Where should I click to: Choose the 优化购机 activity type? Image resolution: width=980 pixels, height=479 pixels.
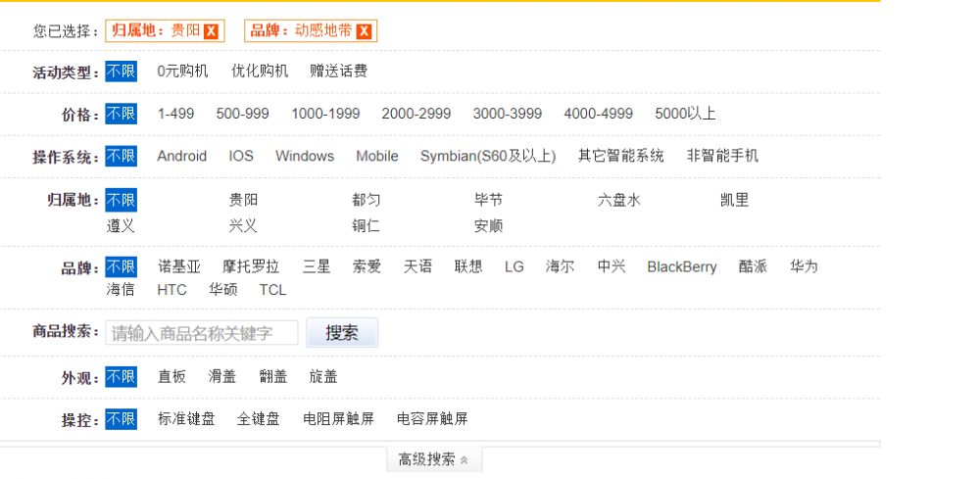[260, 72]
